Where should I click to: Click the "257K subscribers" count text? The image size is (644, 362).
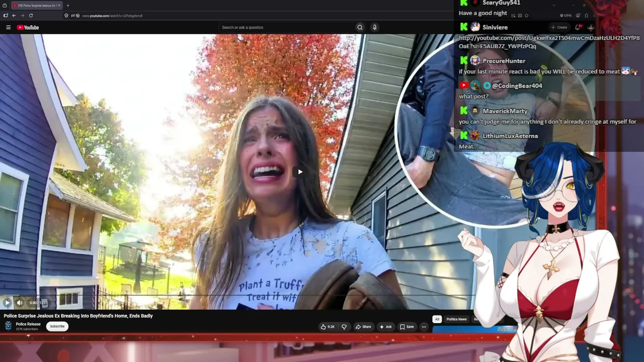27,329
